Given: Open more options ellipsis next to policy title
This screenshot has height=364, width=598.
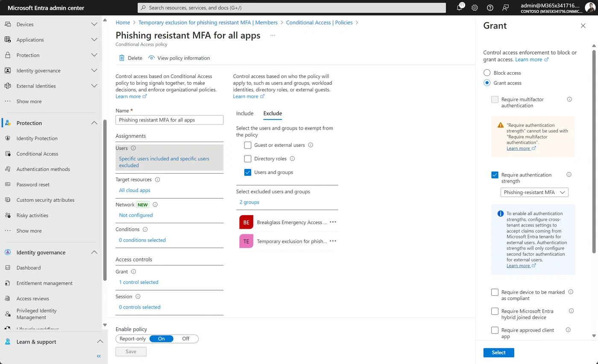Looking at the screenshot, I should [273, 35].
